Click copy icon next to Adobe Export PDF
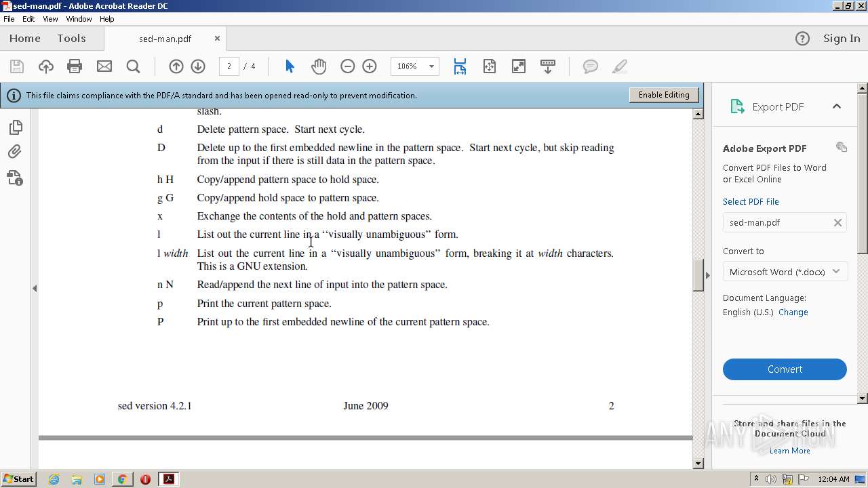868x488 pixels. point(842,147)
